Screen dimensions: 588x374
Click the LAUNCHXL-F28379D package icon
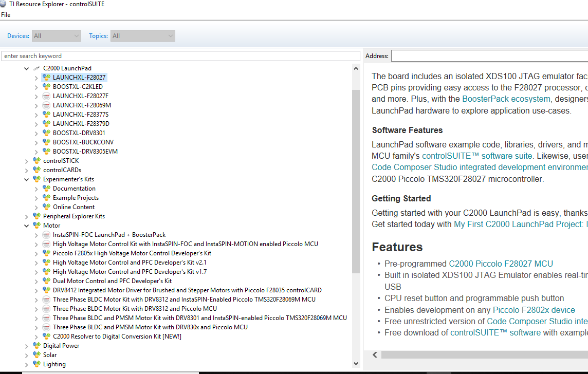[46, 124]
